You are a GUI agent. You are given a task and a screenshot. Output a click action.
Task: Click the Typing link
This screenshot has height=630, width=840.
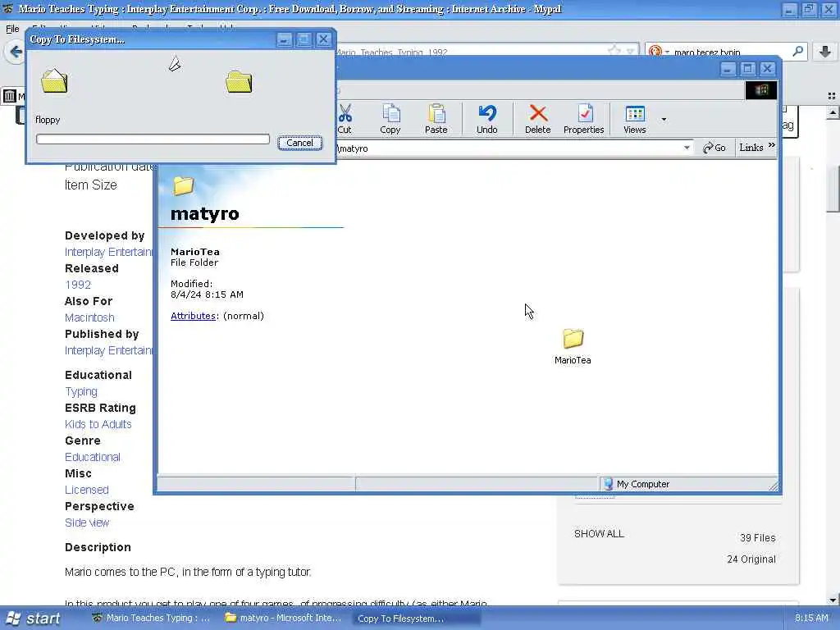pos(81,391)
